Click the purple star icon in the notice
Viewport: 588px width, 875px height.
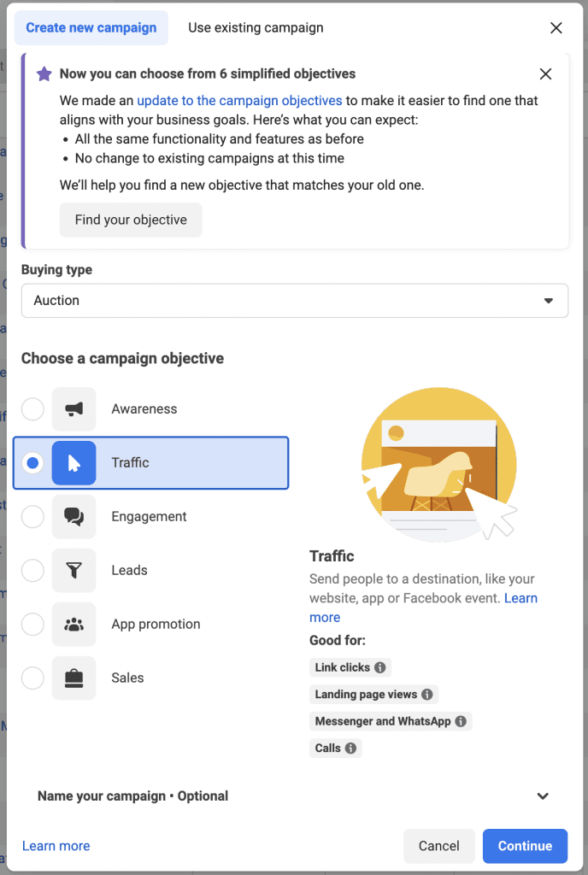pyautogui.click(x=44, y=73)
